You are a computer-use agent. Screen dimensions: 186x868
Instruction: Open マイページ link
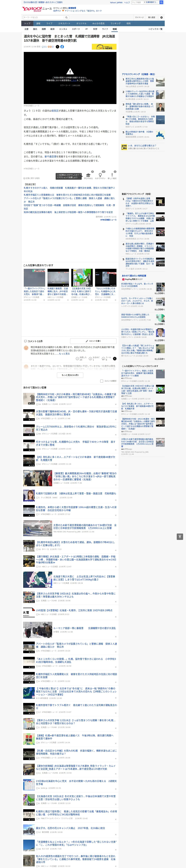[x=139, y=17]
